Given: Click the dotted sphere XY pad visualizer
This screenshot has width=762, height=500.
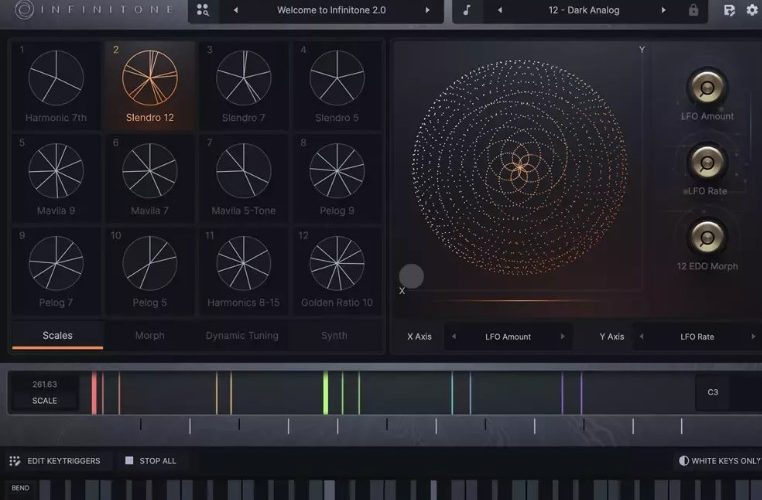Looking at the screenshot, I should coord(519,168).
